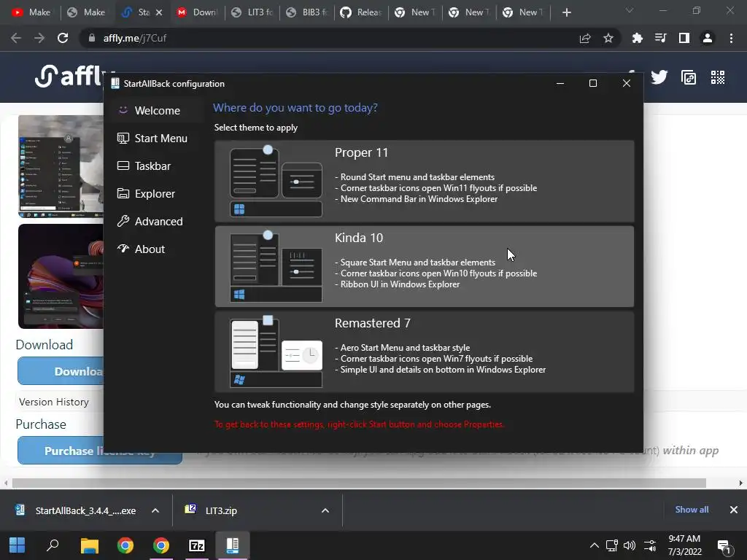Open the Chrome profile icon
747x560 pixels.
708,38
